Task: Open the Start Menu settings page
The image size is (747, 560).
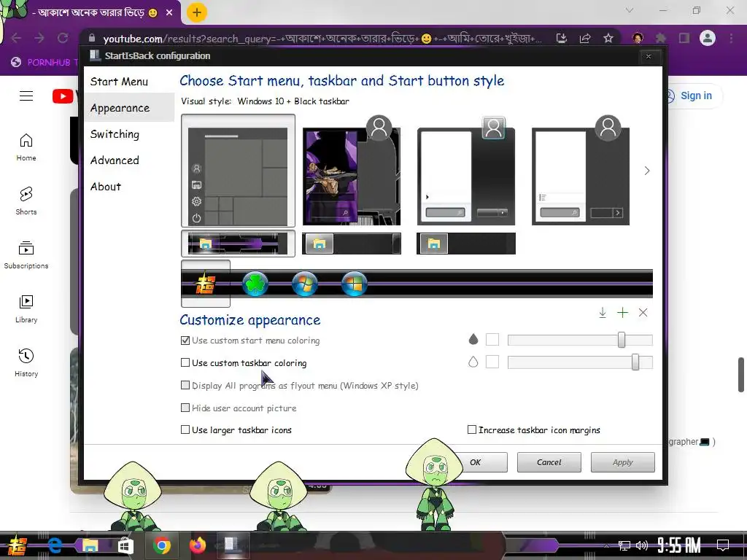Action: coord(119,82)
